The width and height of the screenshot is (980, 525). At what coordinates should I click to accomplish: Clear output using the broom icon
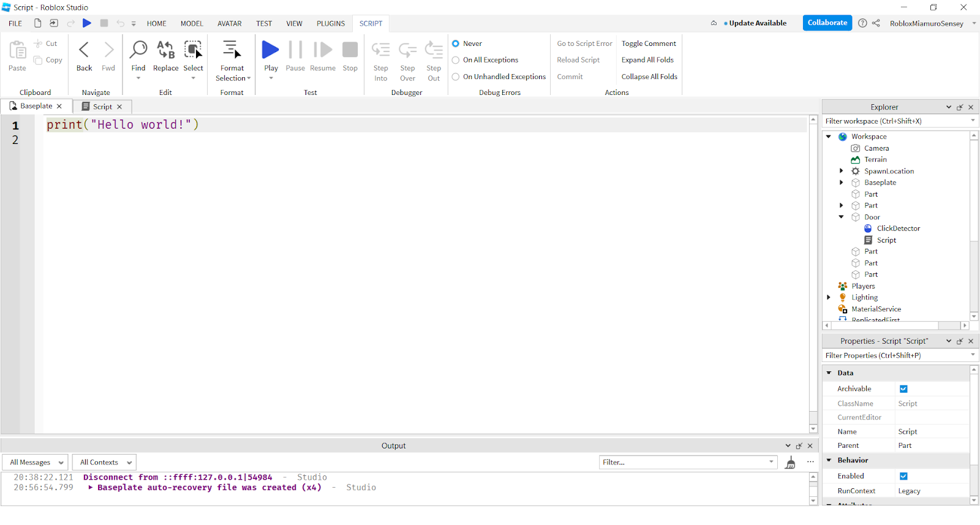790,463
